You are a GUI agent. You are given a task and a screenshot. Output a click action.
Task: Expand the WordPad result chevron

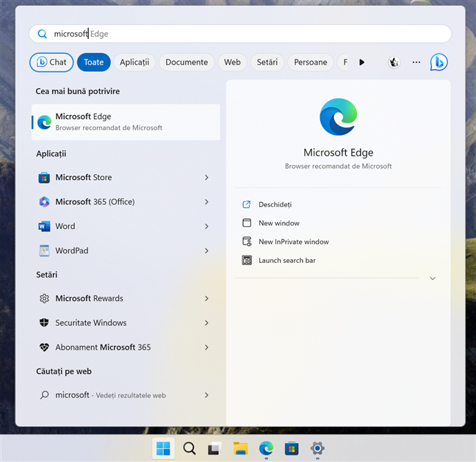coord(206,250)
